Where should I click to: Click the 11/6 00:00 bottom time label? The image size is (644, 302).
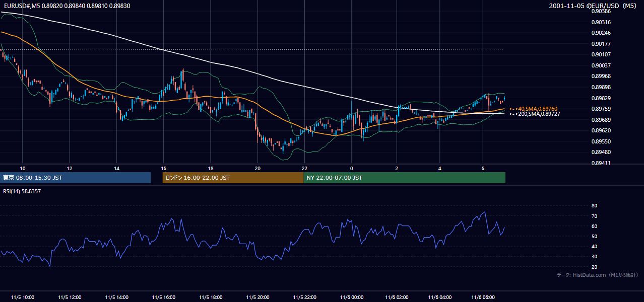click(x=351, y=297)
